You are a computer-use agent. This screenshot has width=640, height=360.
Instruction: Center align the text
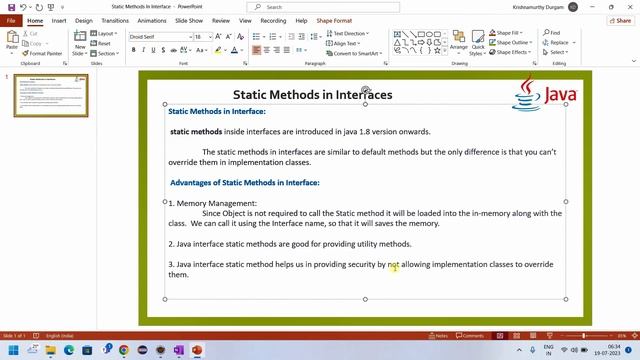coord(267,50)
